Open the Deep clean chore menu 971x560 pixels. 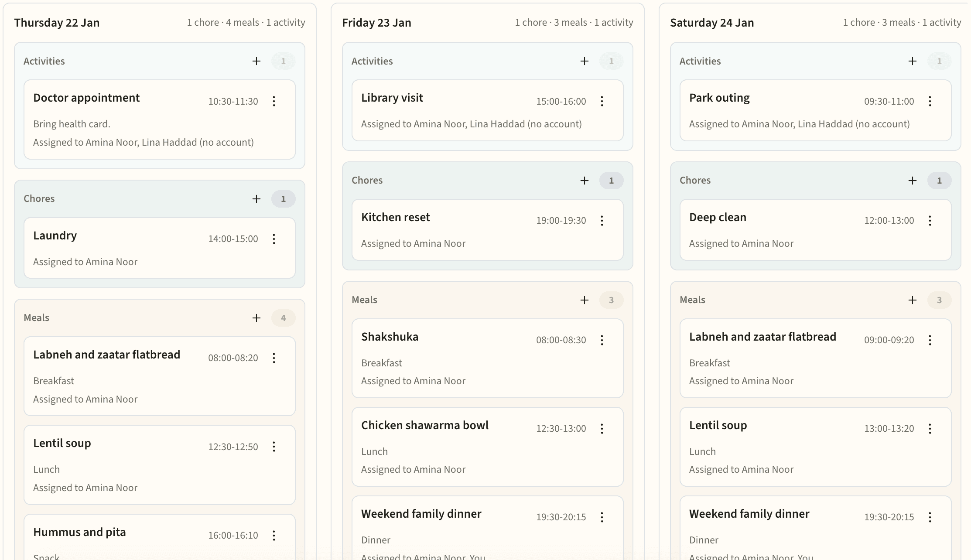coord(930,220)
